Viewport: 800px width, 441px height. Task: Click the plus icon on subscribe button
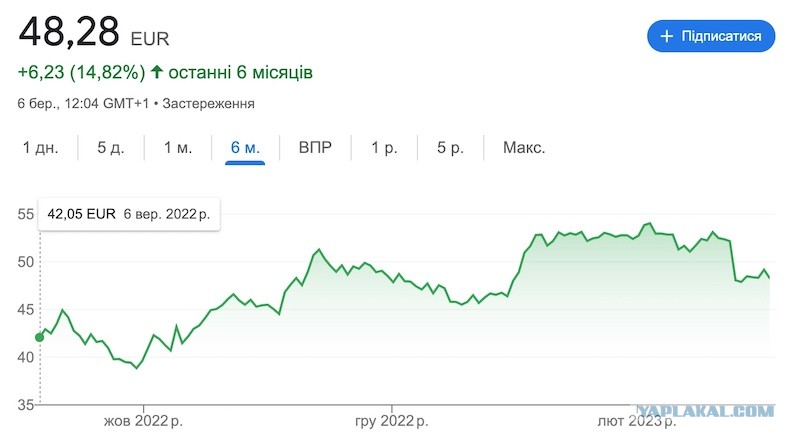[x=666, y=36]
